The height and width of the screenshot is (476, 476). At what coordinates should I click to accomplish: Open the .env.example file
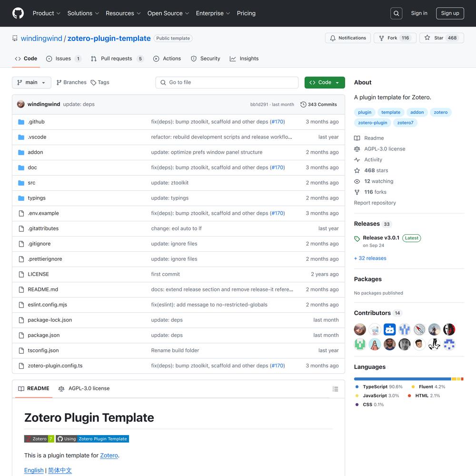click(x=43, y=213)
